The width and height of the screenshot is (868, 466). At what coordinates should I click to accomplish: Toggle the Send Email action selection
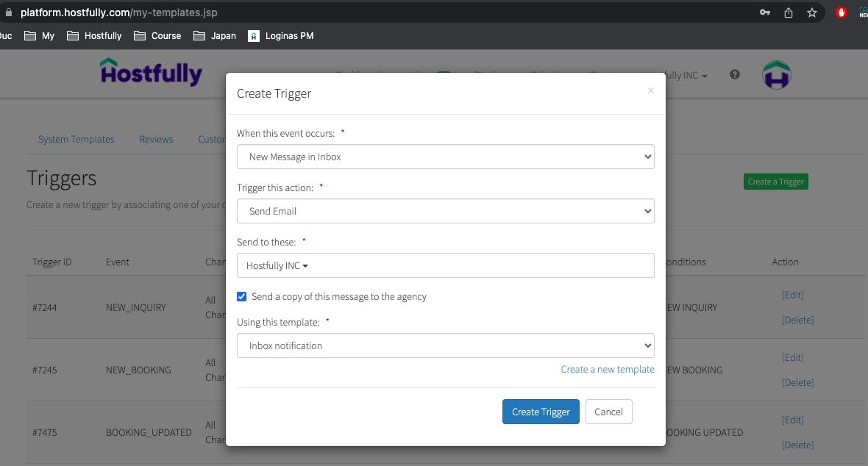pos(444,211)
